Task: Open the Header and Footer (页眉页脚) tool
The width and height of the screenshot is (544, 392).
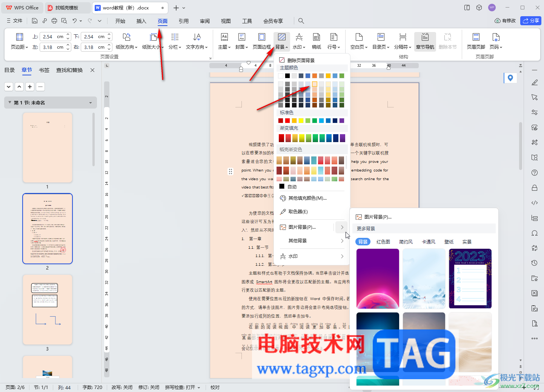Action: 476,41
